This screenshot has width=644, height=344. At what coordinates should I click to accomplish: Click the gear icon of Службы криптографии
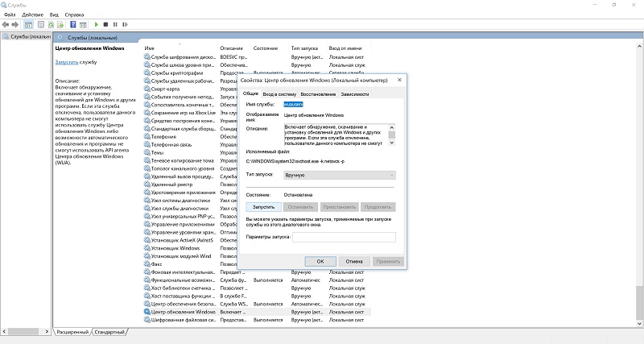147,73
